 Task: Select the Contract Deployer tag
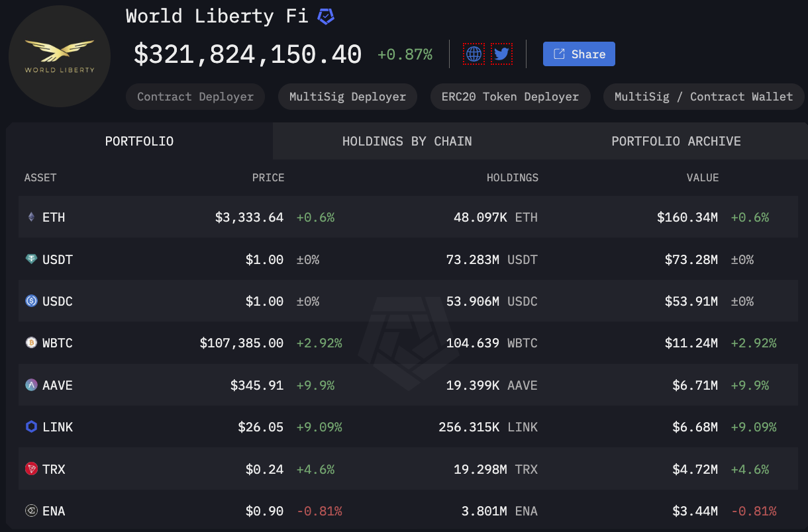pos(195,97)
